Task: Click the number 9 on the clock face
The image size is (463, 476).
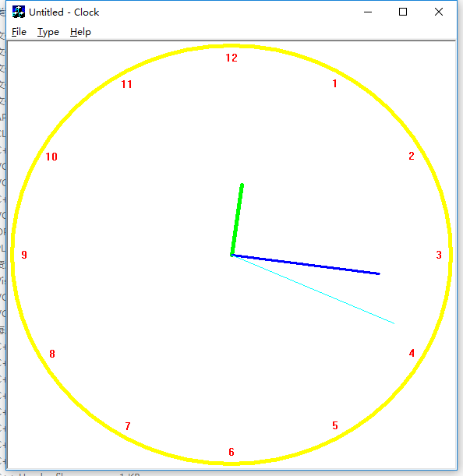Action: click(24, 255)
